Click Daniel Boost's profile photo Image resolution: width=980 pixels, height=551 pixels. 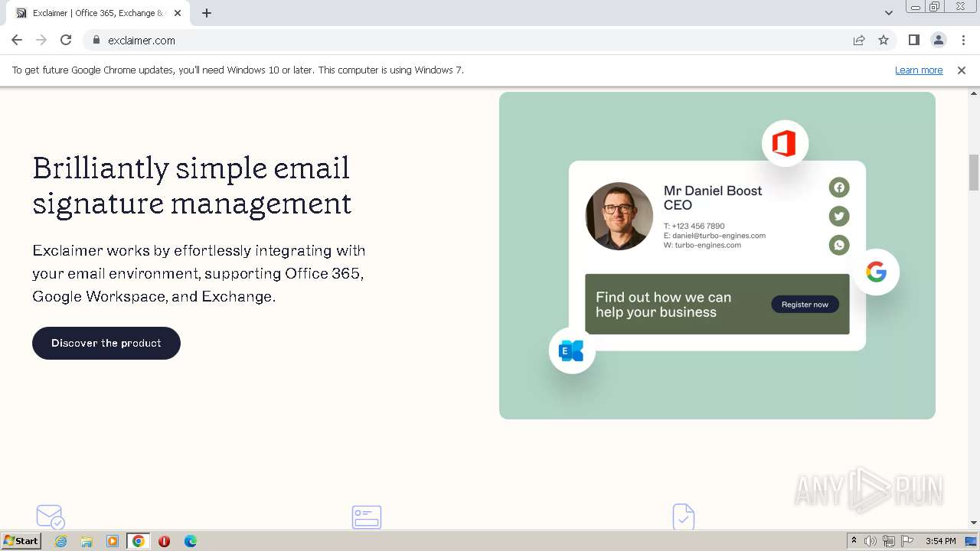tap(619, 216)
